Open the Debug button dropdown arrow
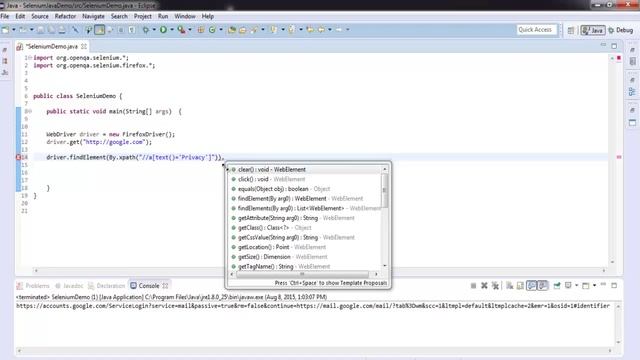Viewport: 640px width, 360px height. [154, 30]
